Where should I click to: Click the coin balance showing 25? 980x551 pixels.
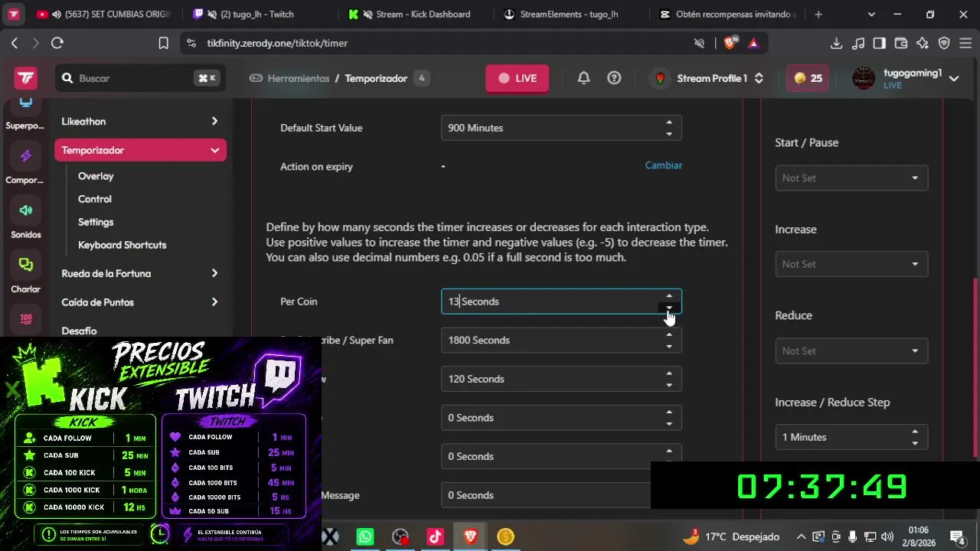click(x=808, y=78)
